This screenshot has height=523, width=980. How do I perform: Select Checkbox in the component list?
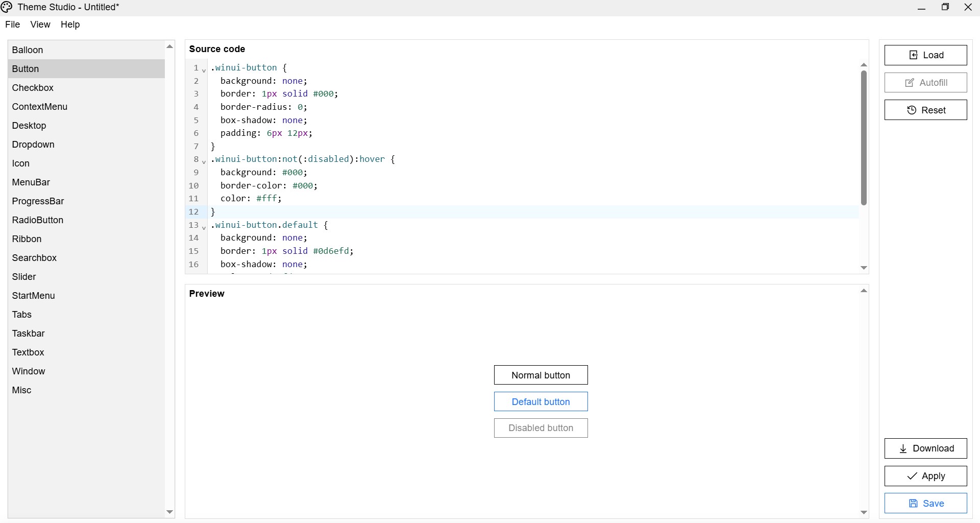point(33,88)
